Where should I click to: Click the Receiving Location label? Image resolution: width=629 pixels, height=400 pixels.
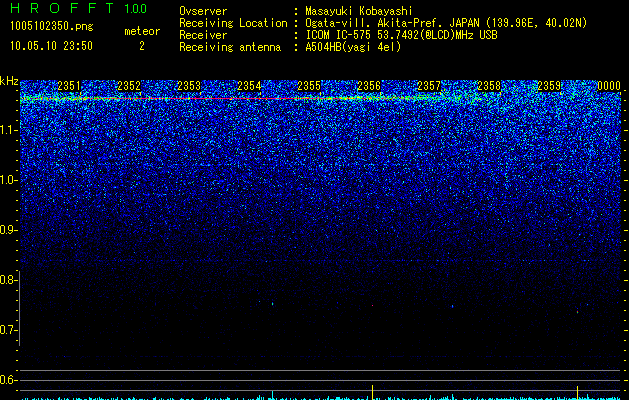[x=233, y=23]
